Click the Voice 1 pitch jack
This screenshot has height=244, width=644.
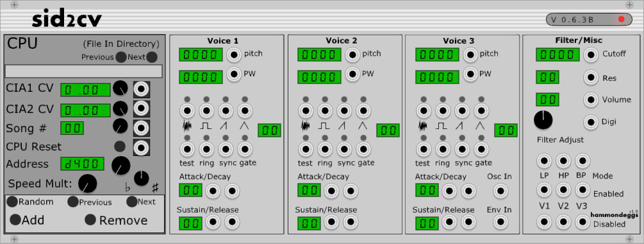[x=234, y=55]
